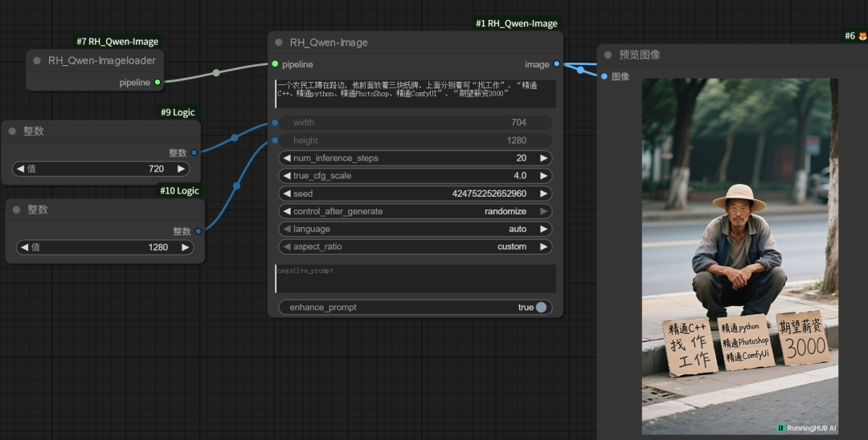Click the #10 Logic badge
Image resolution: width=868 pixels, height=440 pixels.
[x=179, y=191]
